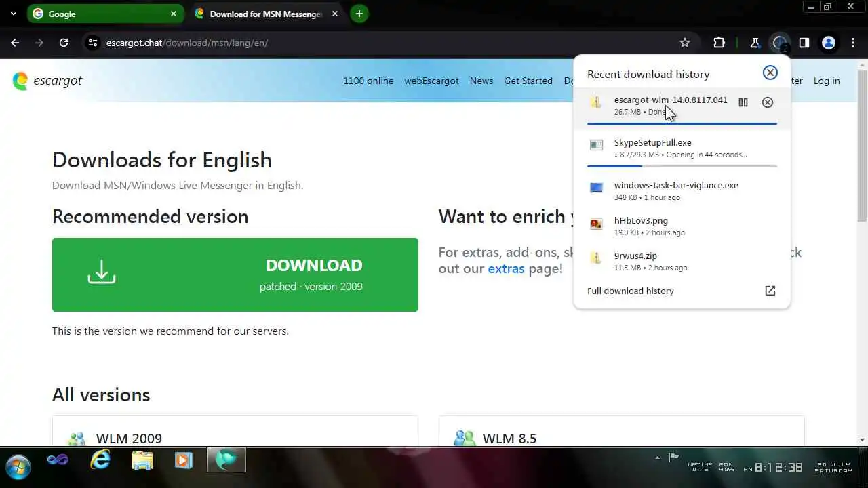Click the active browser taskbar button
The width and height of the screenshot is (868, 488).
[x=226, y=460]
